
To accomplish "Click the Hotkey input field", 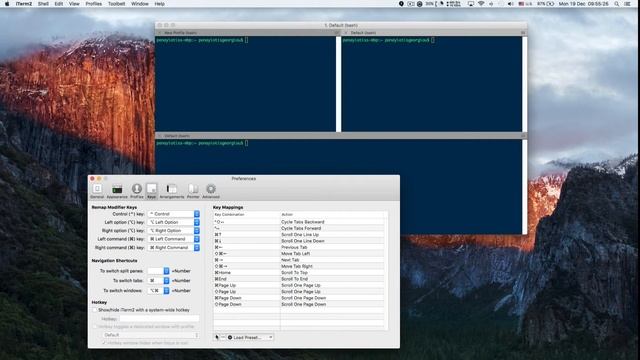I will point(159,319).
